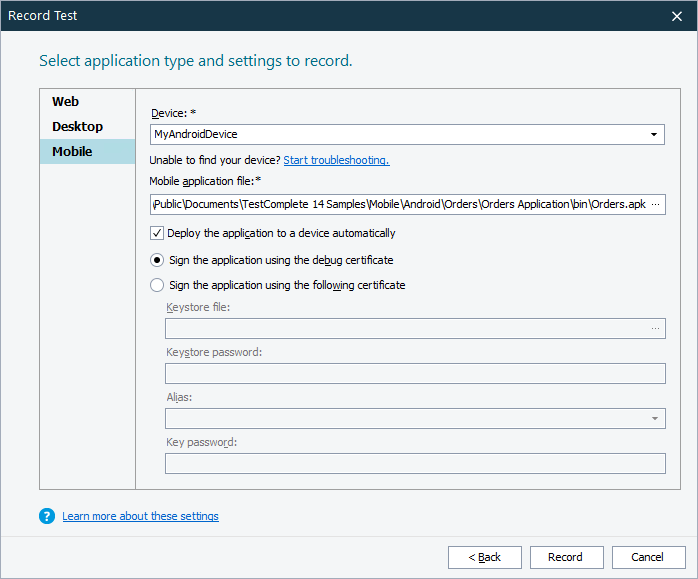Click the Mobile application file path field

pos(398,204)
